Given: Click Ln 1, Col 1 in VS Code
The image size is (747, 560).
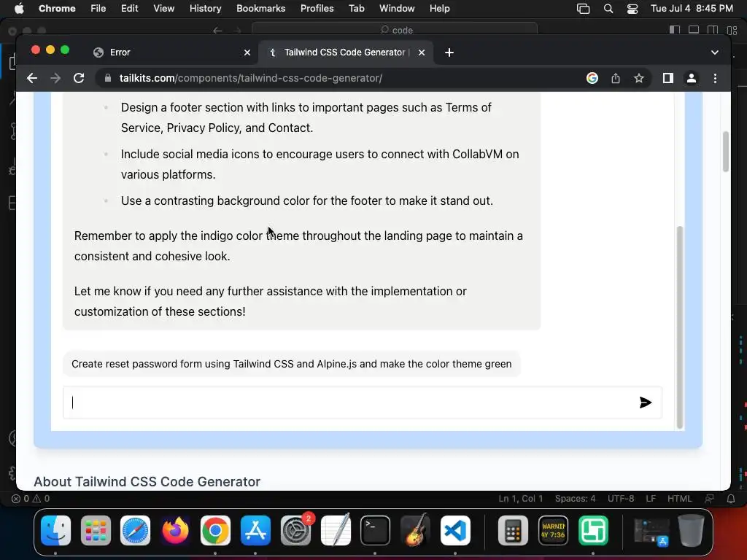Looking at the screenshot, I should click(521, 499).
